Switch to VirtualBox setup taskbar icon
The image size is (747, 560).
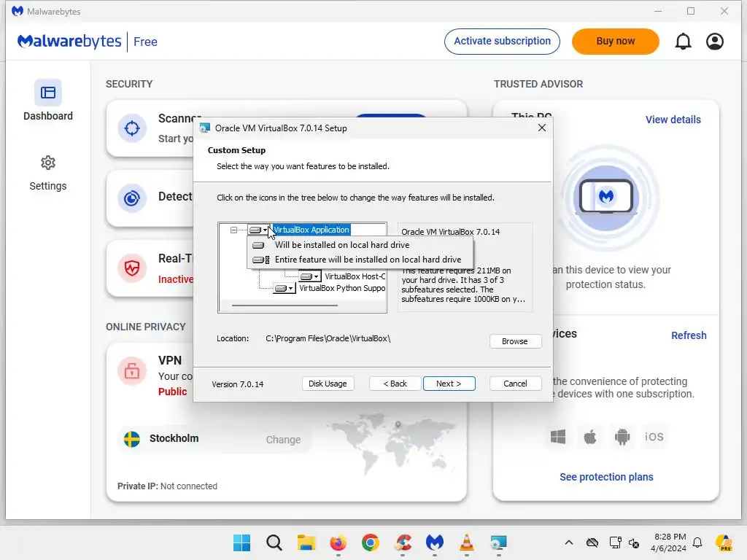point(499,542)
